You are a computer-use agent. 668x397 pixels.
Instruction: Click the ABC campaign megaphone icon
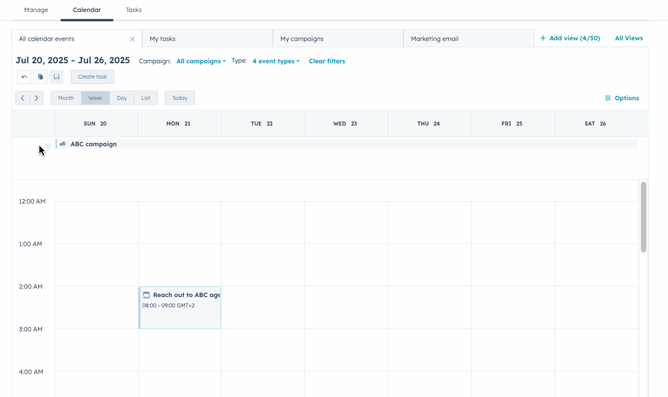(63, 144)
